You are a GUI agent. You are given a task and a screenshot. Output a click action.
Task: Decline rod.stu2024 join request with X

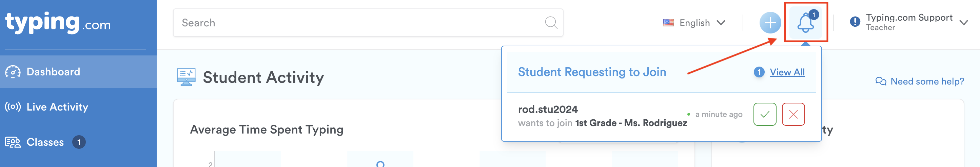tap(793, 114)
